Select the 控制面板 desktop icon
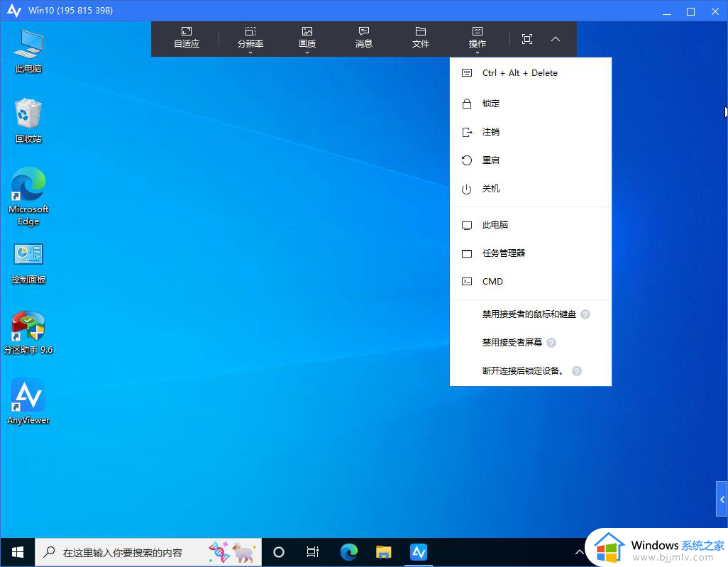 click(x=28, y=263)
